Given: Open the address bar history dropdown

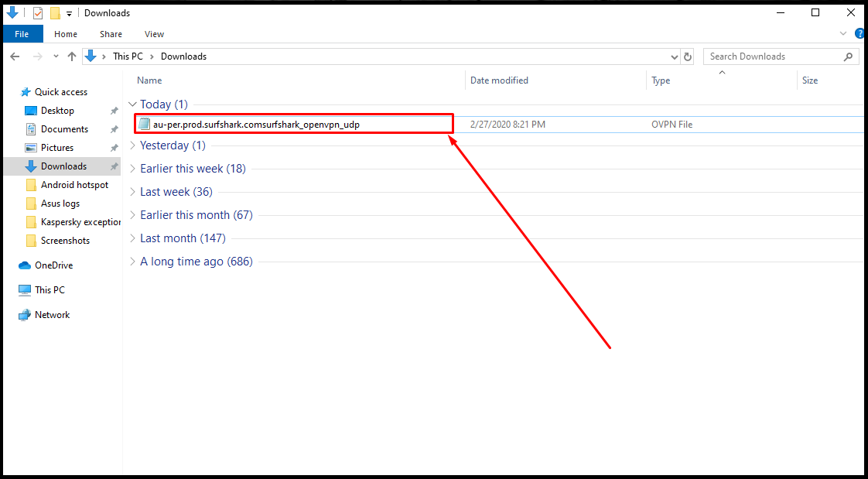Looking at the screenshot, I should click(x=674, y=56).
